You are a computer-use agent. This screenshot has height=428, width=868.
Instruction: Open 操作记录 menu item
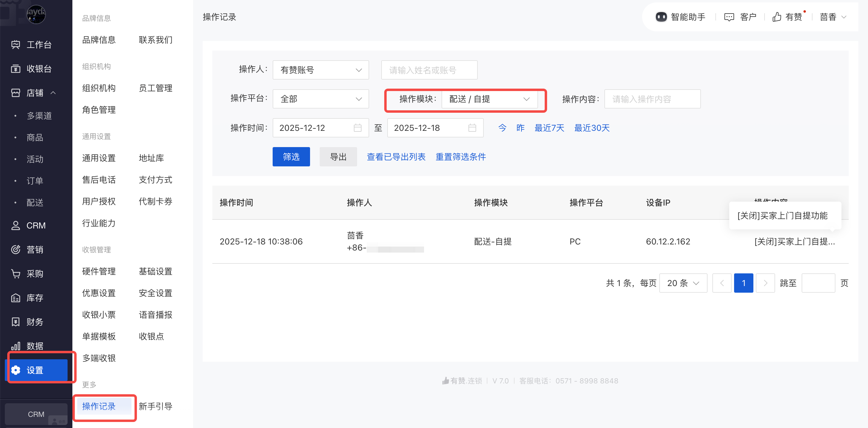click(x=99, y=406)
